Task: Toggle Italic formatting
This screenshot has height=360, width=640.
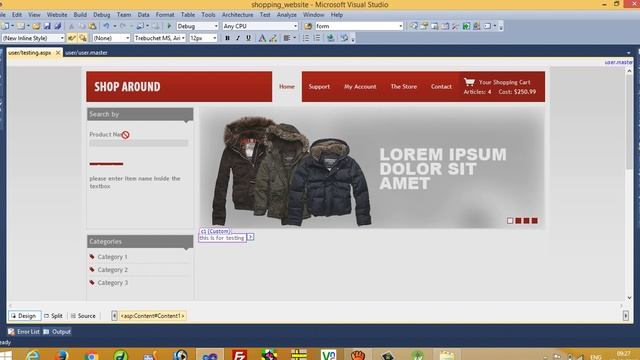Action: coord(238,38)
